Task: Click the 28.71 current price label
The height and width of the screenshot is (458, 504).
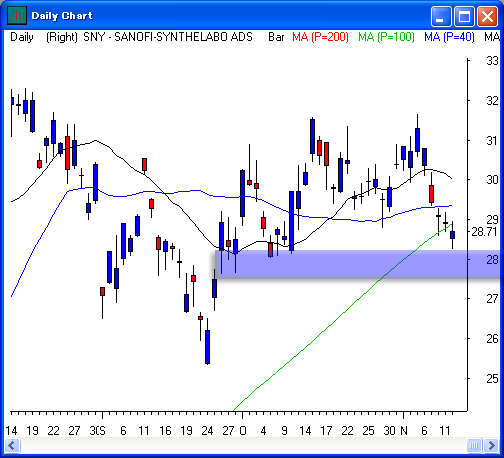Action: pos(484,232)
